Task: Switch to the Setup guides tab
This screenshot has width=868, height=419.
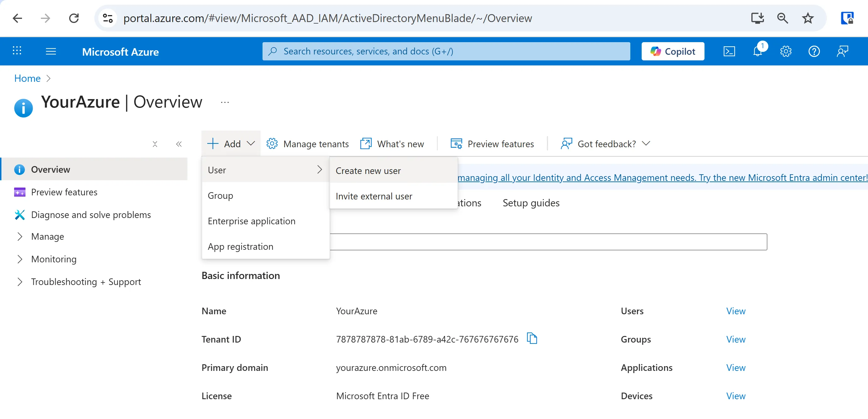Action: [531, 203]
